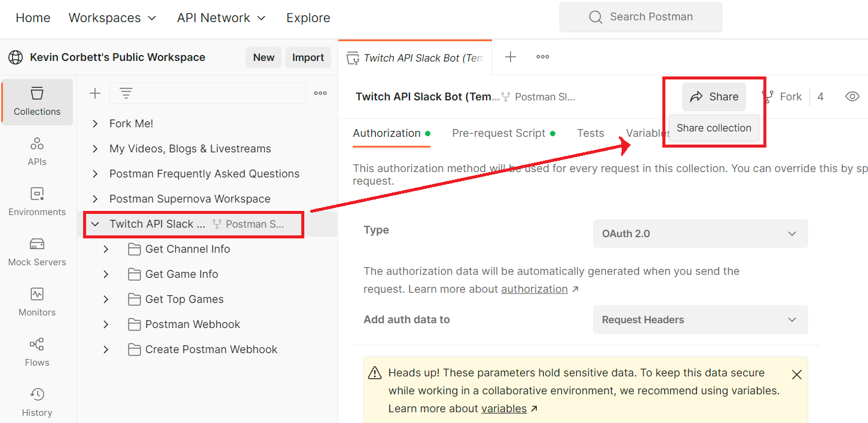Click the fork count 4
The height and width of the screenshot is (423, 868).
(x=820, y=97)
